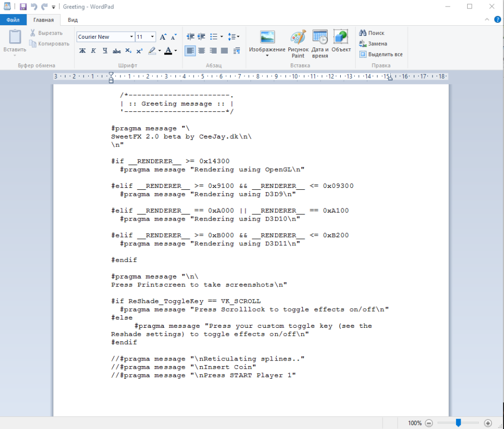Click the WordPad application icon in title bar
This screenshot has width=504, height=429.
pos(7,7)
